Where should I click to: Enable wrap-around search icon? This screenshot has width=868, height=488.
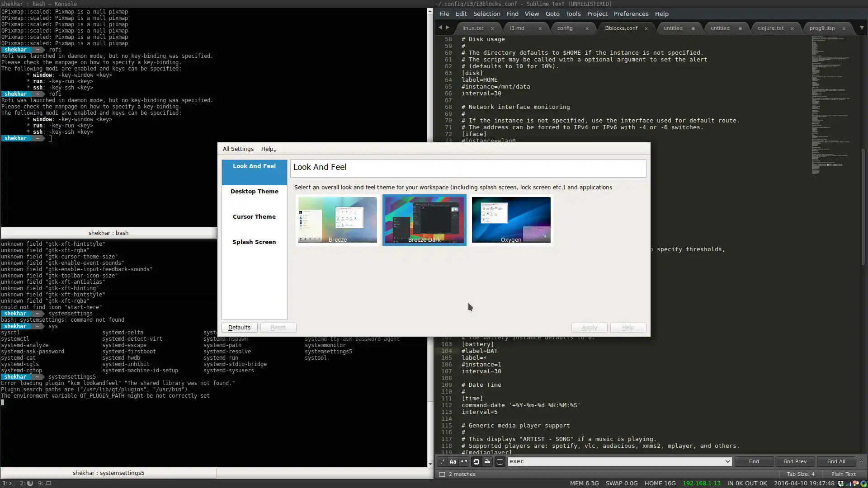pos(476,461)
